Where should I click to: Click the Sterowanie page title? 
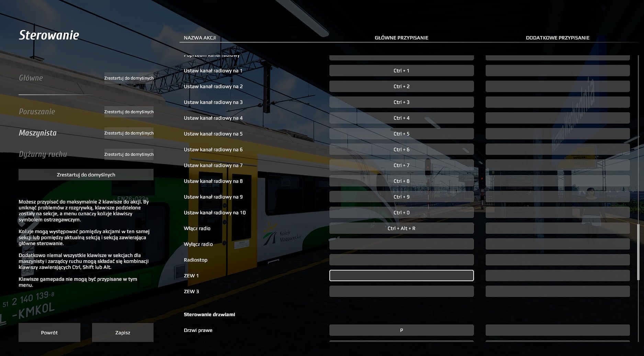pyautogui.click(x=49, y=35)
